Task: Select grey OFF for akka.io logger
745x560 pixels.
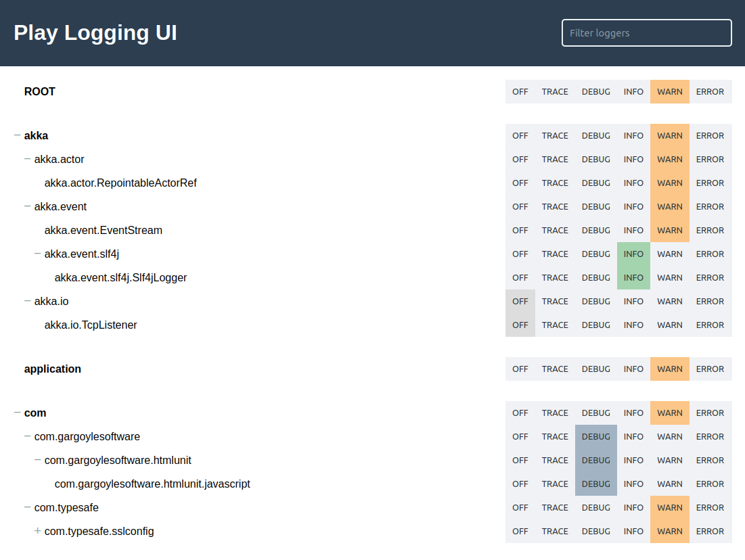Action: pyautogui.click(x=520, y=302)
